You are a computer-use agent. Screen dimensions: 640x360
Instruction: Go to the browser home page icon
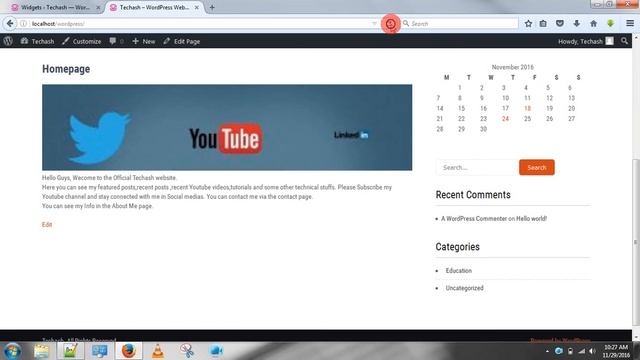click(593, 24)
